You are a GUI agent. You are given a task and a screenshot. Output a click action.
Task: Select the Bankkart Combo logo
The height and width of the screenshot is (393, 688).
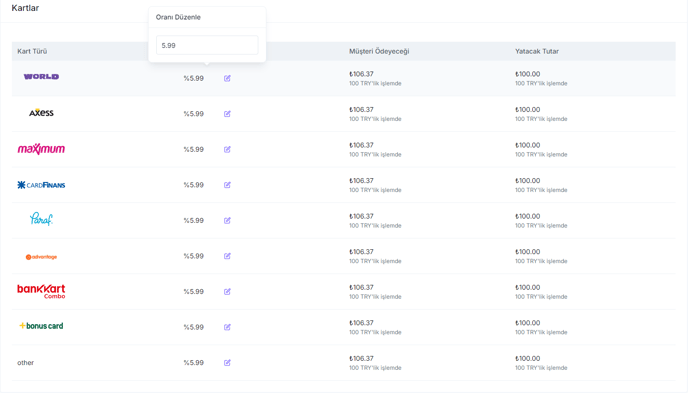41,291
